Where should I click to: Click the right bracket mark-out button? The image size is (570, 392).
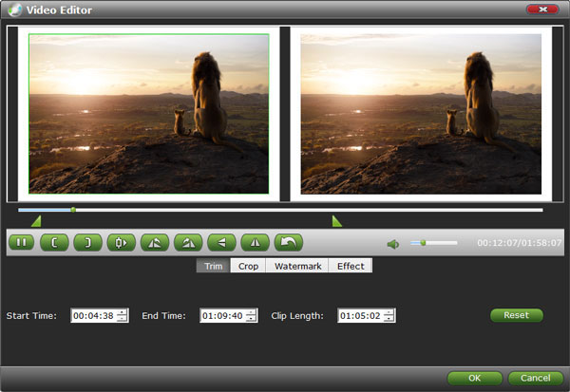point(87,242)
